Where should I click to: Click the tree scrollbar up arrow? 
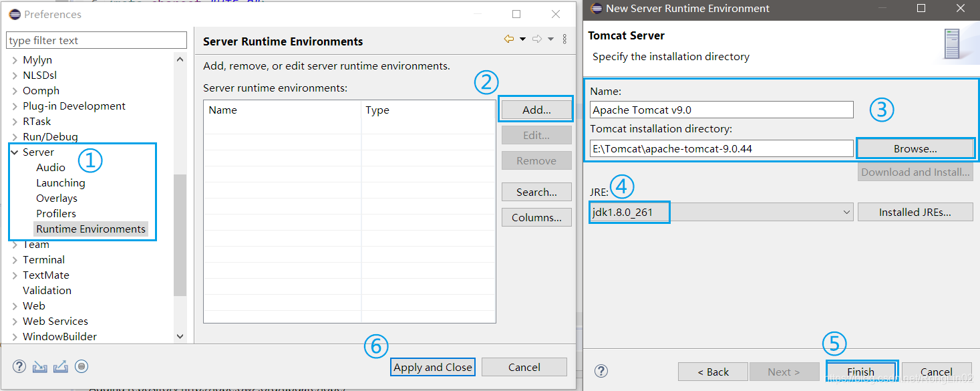(x=180, y=59)
